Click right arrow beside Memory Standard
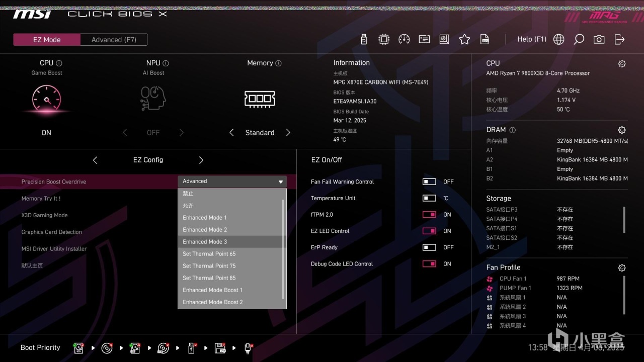Viewport: 644px width, 362px height. [x=288, y=133]
